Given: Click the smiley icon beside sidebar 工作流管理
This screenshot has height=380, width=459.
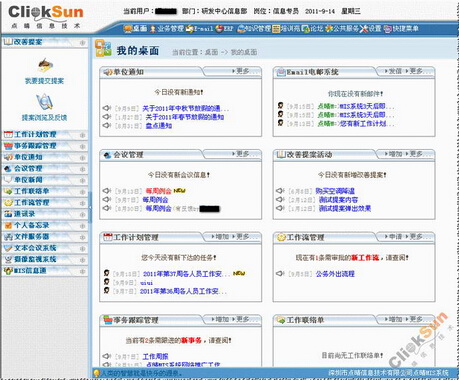Looking at the screenshot, I should pyautogui.click(x=8, y=202).
